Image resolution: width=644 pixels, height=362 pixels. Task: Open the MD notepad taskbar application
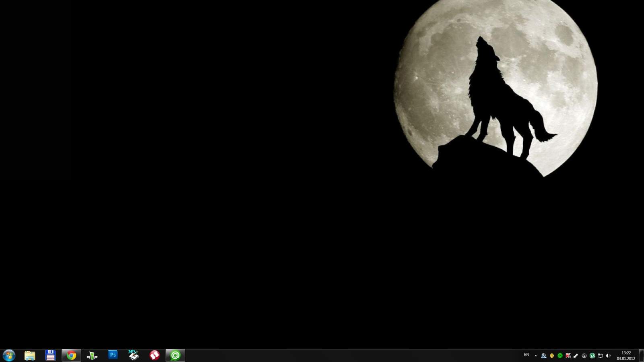coord(134,355)
